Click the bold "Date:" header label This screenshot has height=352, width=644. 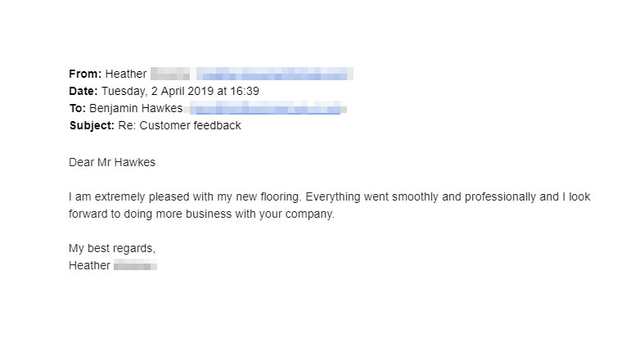click(83, 91)
